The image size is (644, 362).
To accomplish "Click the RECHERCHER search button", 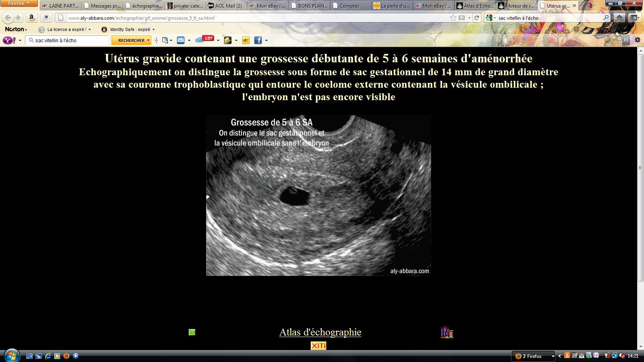I will (x=131, y=40).
